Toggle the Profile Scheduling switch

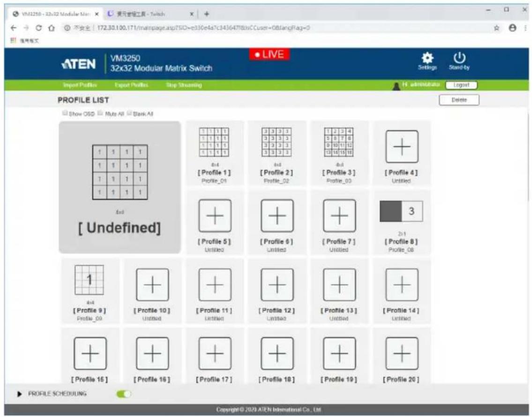tap(123, 394)
